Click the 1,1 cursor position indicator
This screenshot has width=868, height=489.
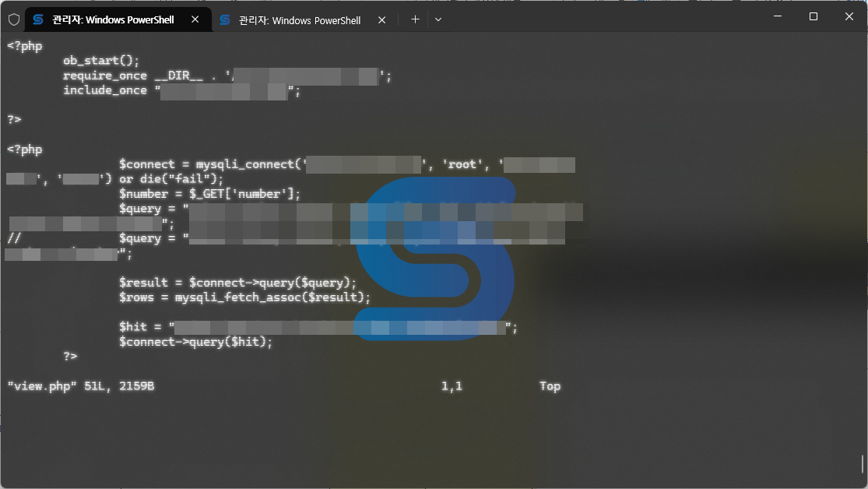pyautogui.click(x=452, y=386)
